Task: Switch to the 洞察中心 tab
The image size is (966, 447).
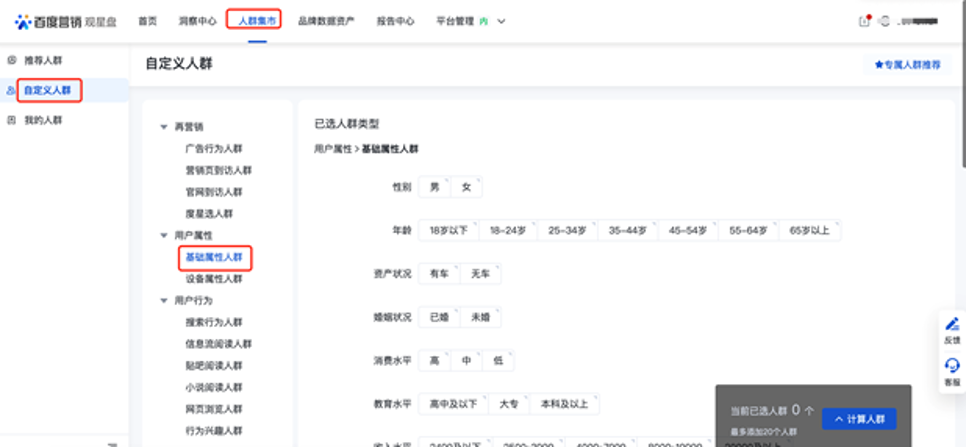Action: pos(195,21)
